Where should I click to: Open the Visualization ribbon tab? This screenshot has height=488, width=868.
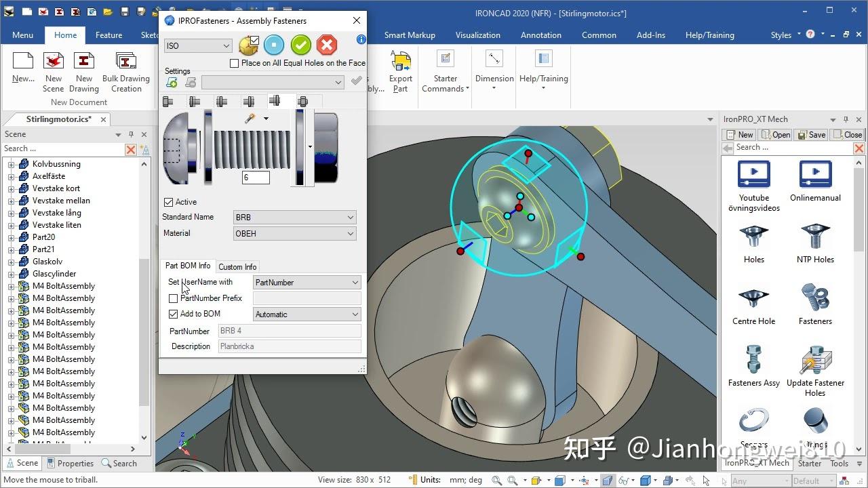478,35
